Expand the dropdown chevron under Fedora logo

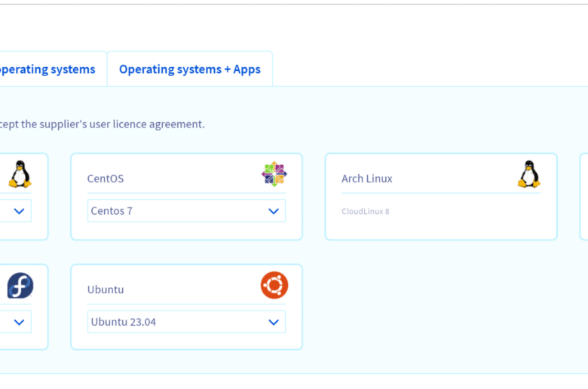click(x=19, y=322)
